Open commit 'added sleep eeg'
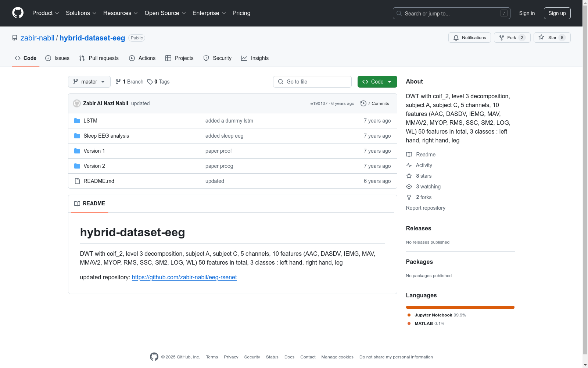Screen dimensions: 588x368 pyautogui.click(x=225, y=136)
